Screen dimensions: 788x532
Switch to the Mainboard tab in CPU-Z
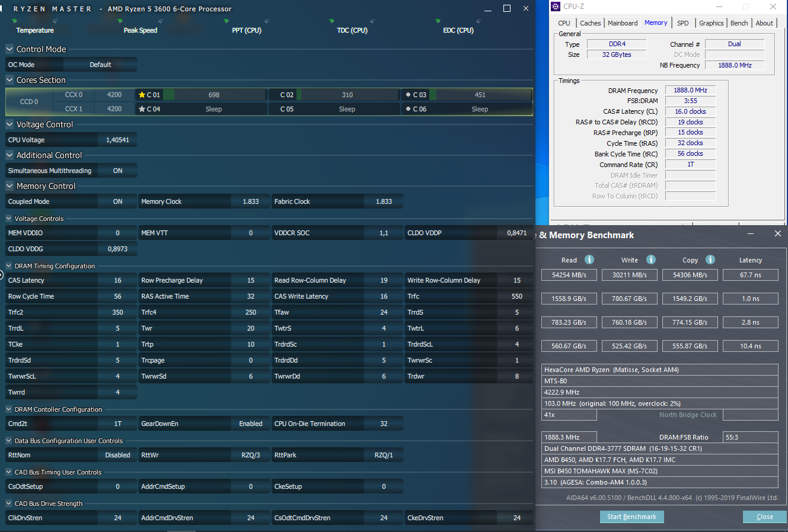click(623, 23)
